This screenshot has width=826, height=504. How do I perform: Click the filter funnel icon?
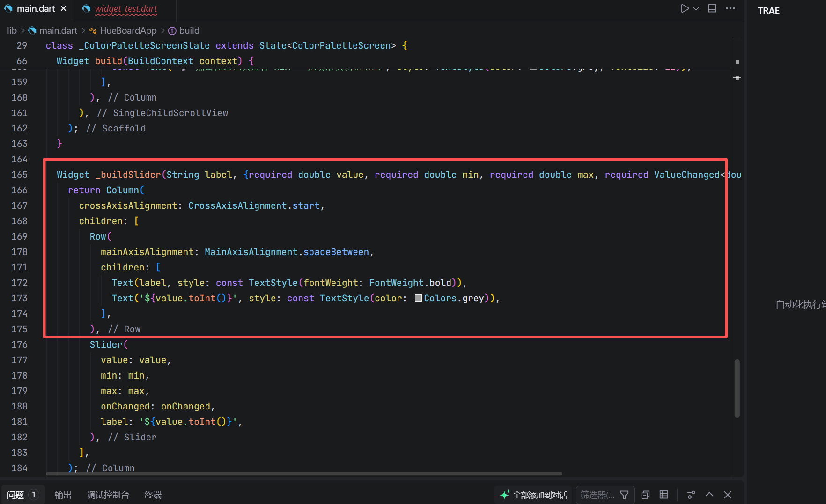(x=624, y=495)
